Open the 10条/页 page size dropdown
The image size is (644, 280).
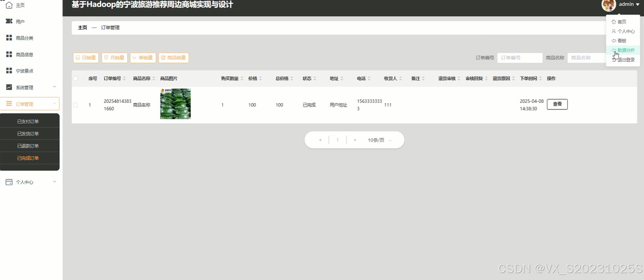pyautogui.click(x=379, y=140)
